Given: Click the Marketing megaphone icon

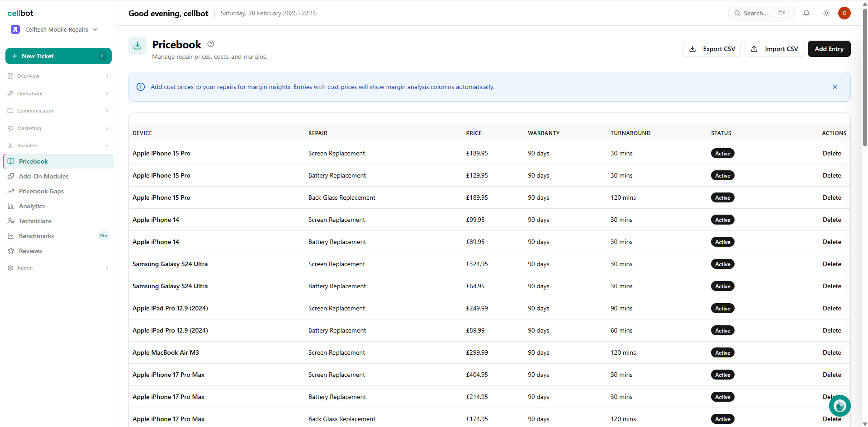Looking at the screenshot, I should point(10,128).
